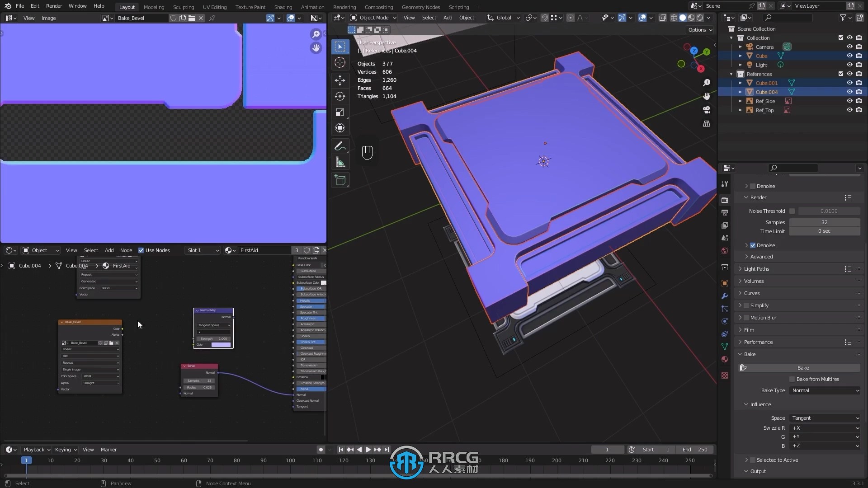Screen dimensions: 868x488
Task: Open the viewport Options button
Action: point(700,30)
